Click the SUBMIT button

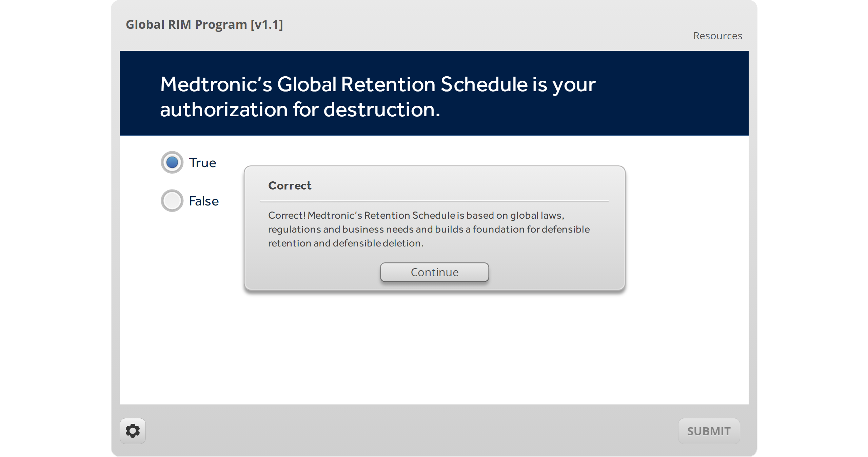click(709, 431)
